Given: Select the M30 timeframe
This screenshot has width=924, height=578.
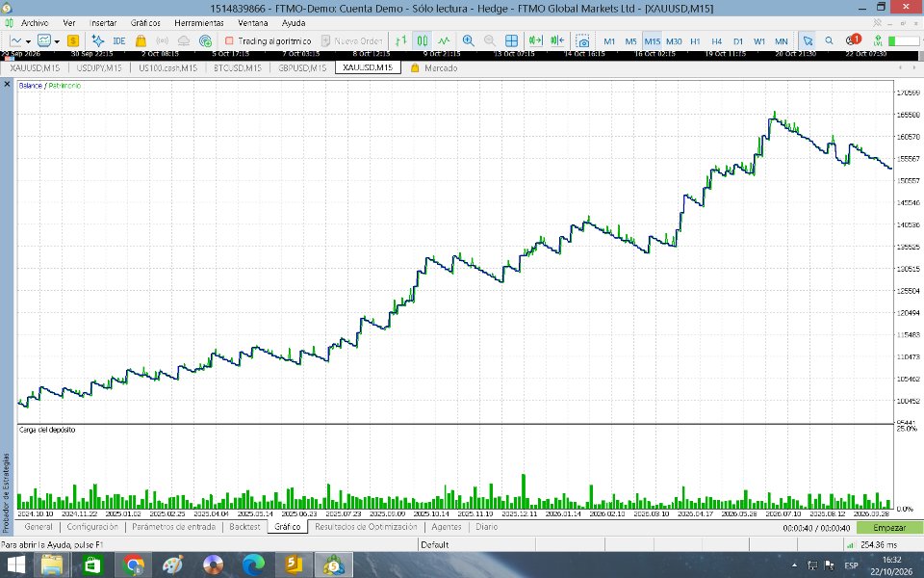Looking at the screenshot, I should coord(674,41).
